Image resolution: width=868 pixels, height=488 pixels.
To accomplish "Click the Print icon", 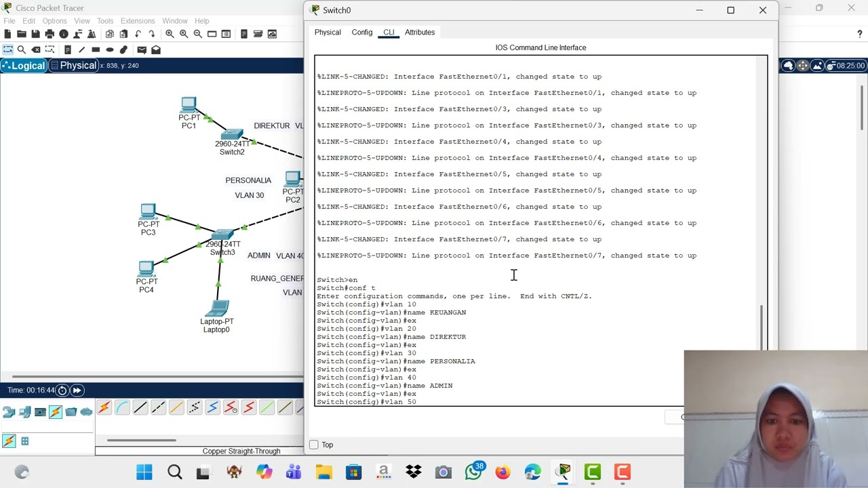I will pyautogui.click(x=50, y=34).
